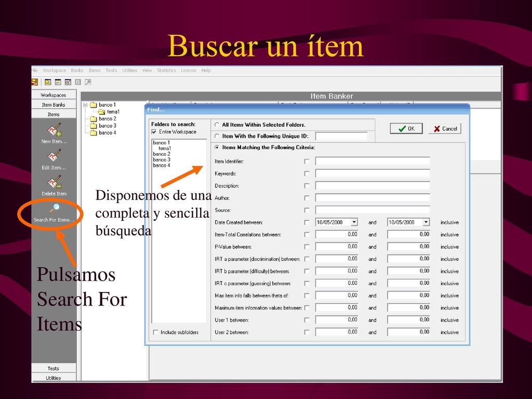Open the Help menu
The height and width of the screenshot is (399, 532).
click(x=206, y=70)
